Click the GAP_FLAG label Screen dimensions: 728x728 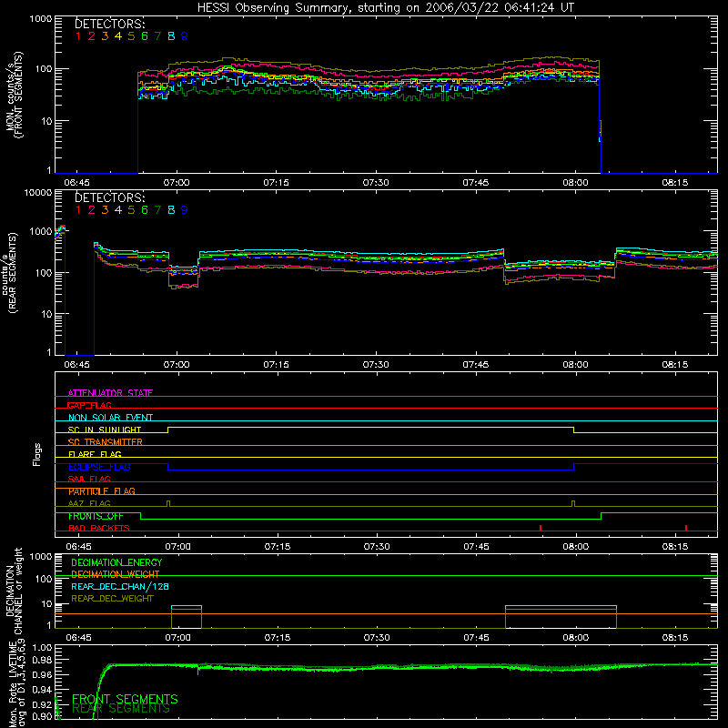(89, 405)
